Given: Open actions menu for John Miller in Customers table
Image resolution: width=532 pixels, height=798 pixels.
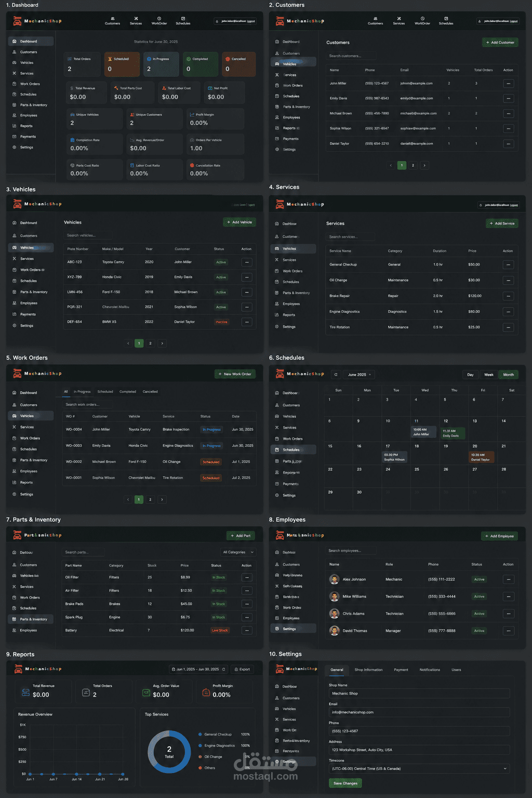Looking at the screenshot, I should click(x=508, y=83).
